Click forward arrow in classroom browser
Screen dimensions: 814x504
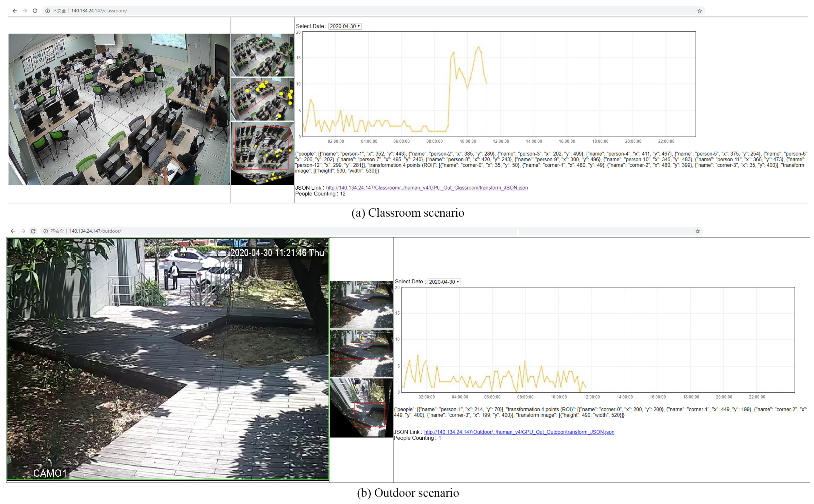point(25,11)
